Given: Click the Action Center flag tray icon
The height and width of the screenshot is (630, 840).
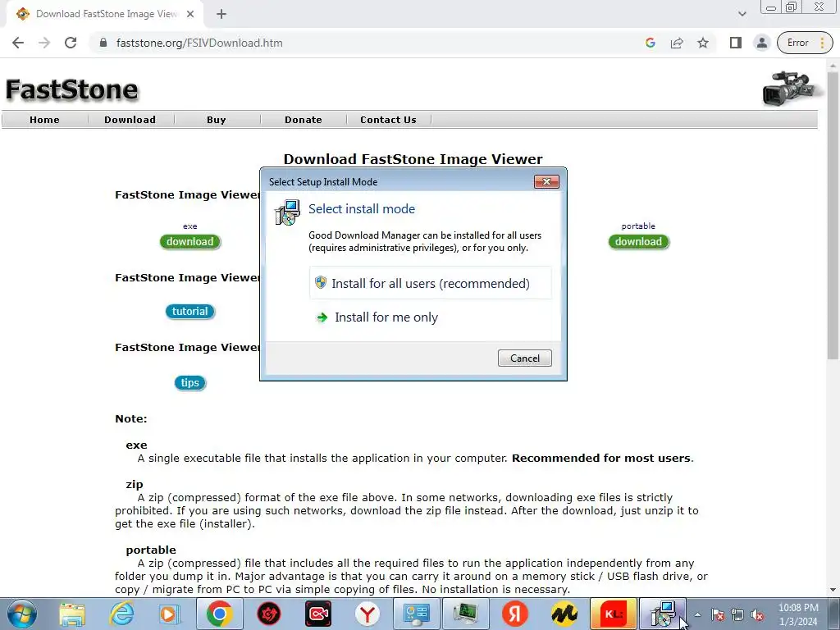Looking at the screenshot, I should pos(718,615).
